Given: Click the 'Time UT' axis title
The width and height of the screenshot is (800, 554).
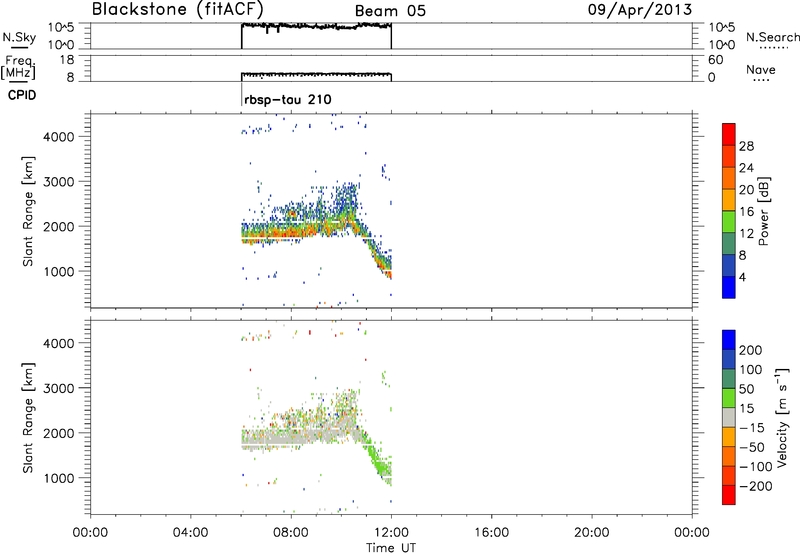Looking at the screenshot, I should pos(391,548).
